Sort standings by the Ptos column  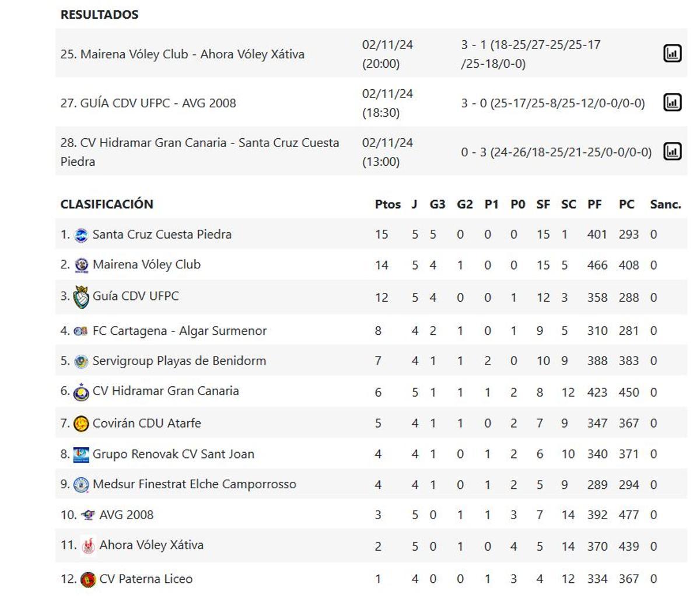387,204
